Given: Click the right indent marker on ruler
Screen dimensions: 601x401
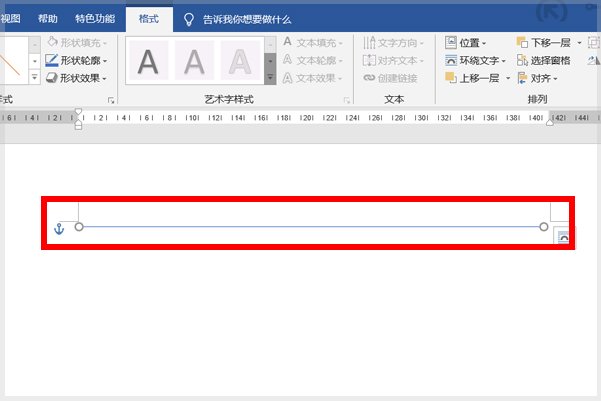Looking at the screenshot, I should pos(550,123).
